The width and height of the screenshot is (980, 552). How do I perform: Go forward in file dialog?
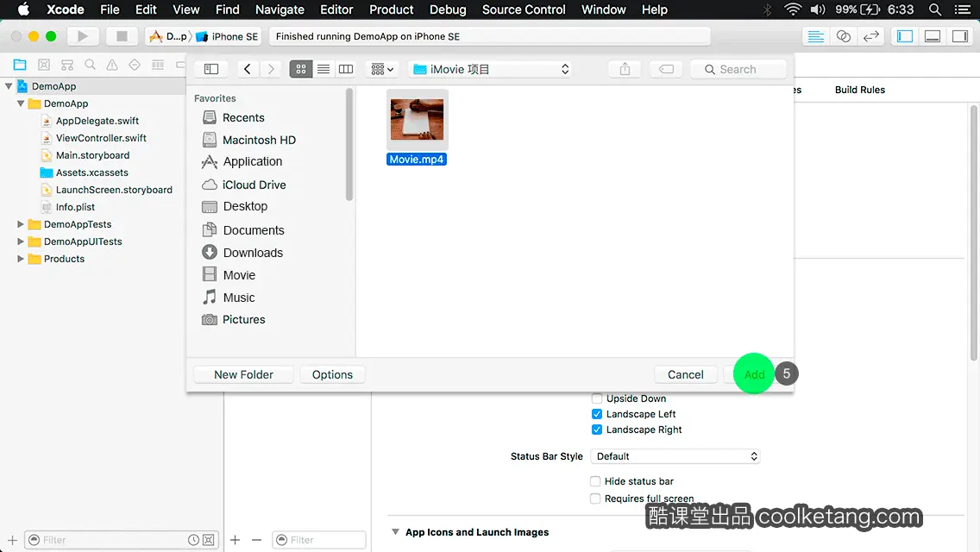point(271,69)
